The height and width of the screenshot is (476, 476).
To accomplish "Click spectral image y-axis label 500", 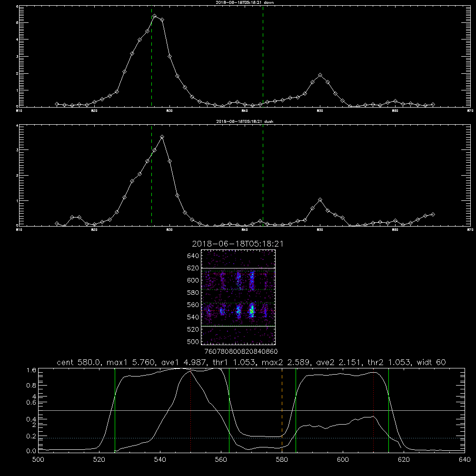I will click(193, 341).
